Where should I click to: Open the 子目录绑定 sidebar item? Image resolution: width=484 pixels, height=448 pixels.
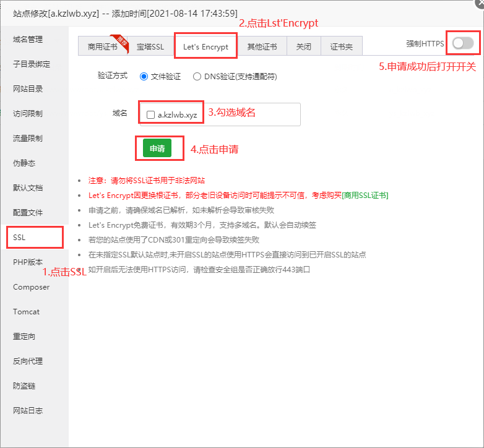[32, 64]
